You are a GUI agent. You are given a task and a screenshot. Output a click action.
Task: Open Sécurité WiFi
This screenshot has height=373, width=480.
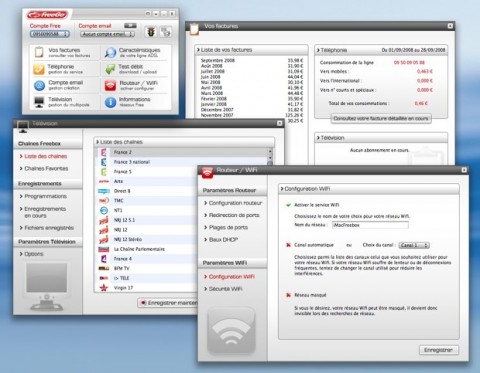click(225, 289)
